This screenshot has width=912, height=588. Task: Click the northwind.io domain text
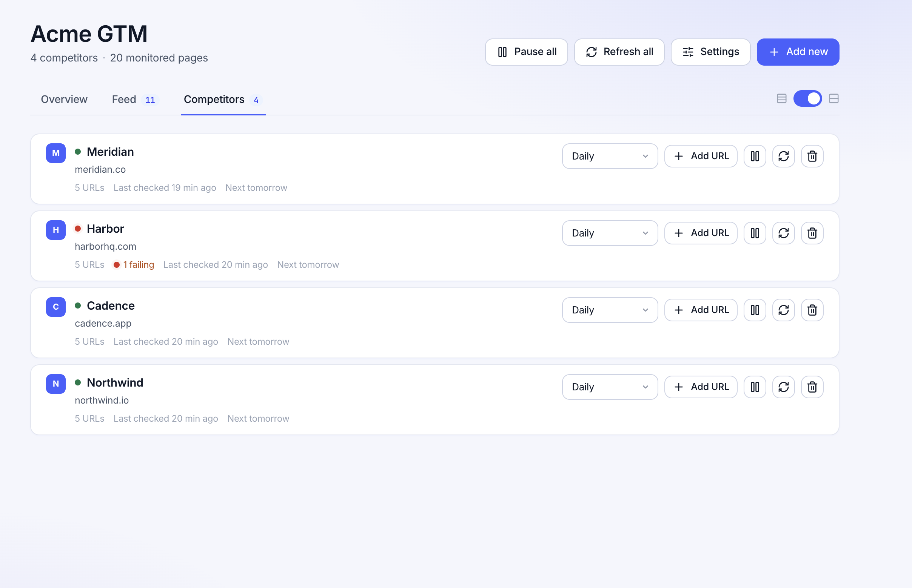click(102, 400)
